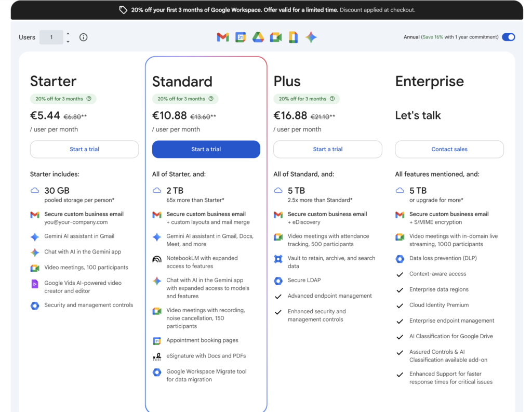Click help icon on Starter 20% off badge
Image resolution: width=532 pixels, height=412 pixels.
coord(89,99)
